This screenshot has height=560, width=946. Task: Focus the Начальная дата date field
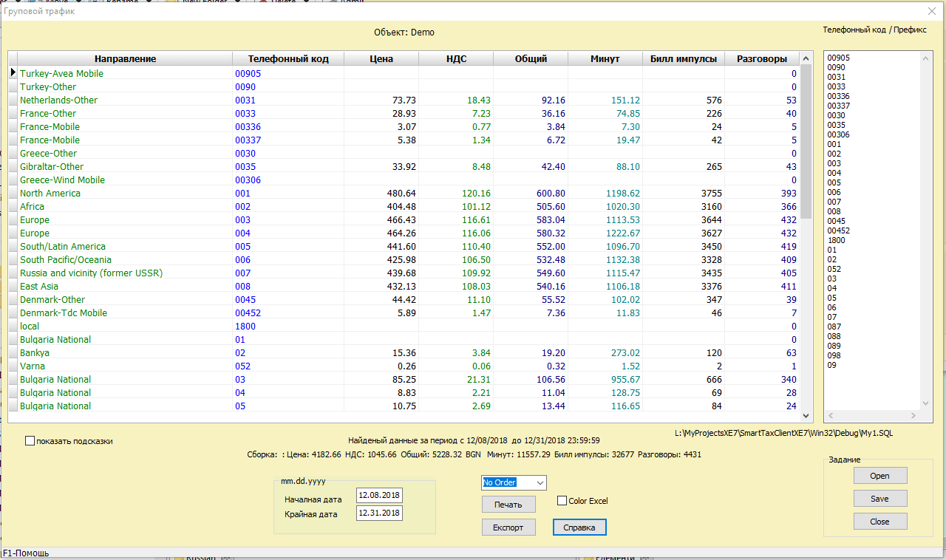(x=379, y=494)
